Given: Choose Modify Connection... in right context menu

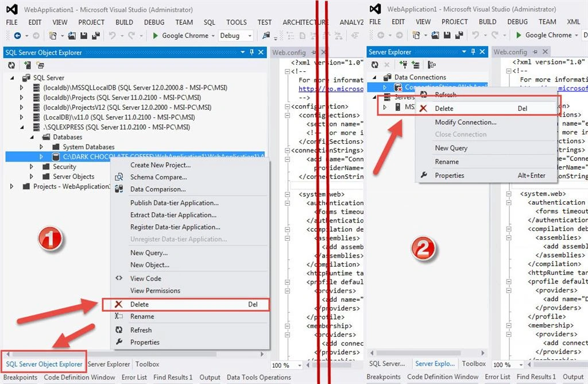Looking at the screenshot, I should click(465, 122).
